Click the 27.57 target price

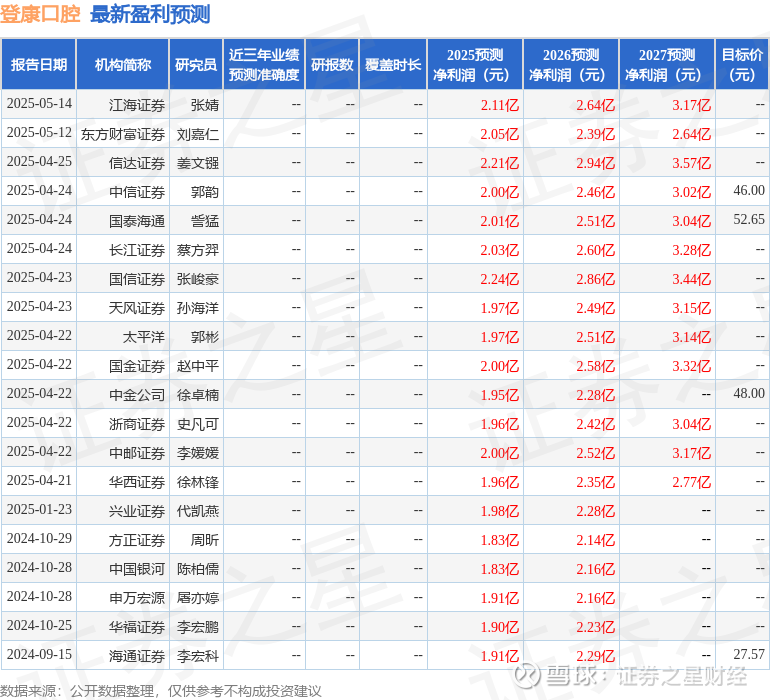pos(749,654)
